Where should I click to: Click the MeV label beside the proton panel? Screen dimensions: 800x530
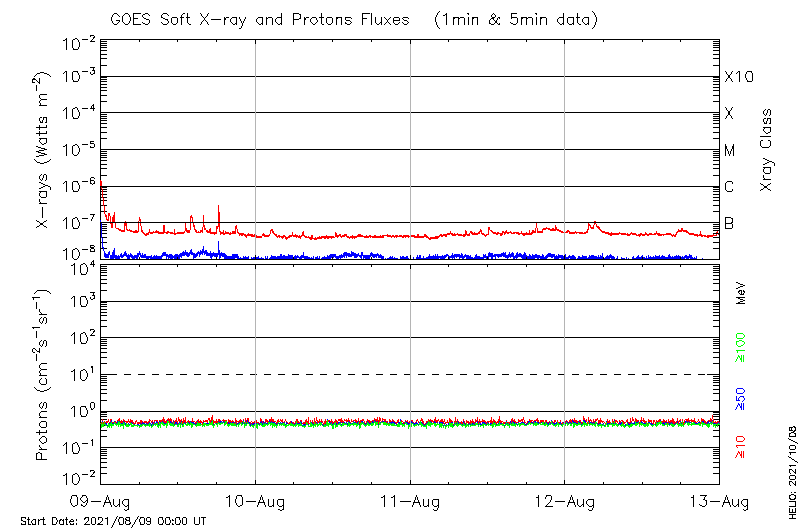pos(741,293)
